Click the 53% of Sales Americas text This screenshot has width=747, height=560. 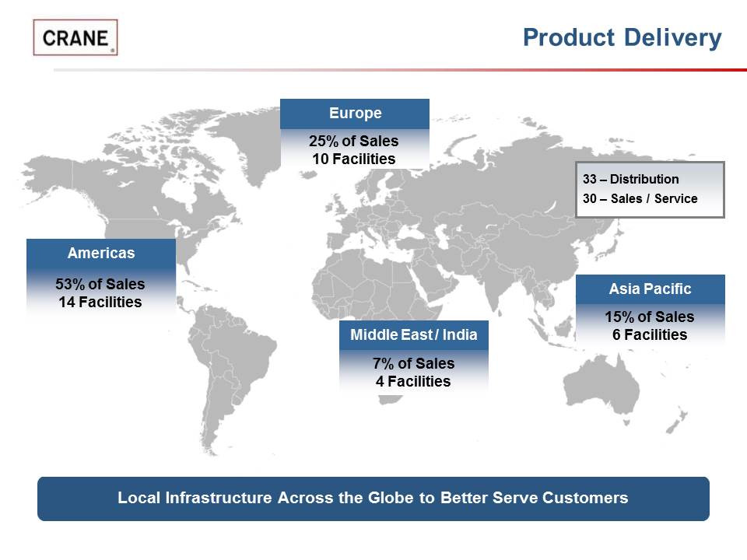click(x=100, y=284)
